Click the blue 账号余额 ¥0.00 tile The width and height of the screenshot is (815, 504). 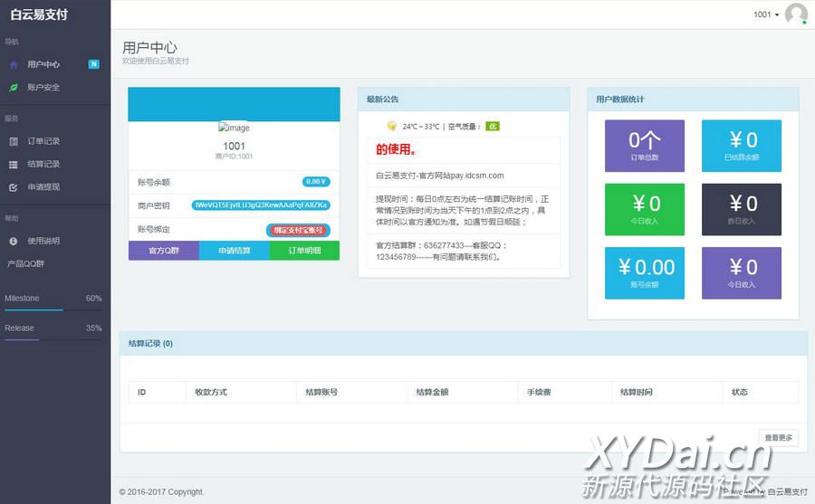pos(645,272)
